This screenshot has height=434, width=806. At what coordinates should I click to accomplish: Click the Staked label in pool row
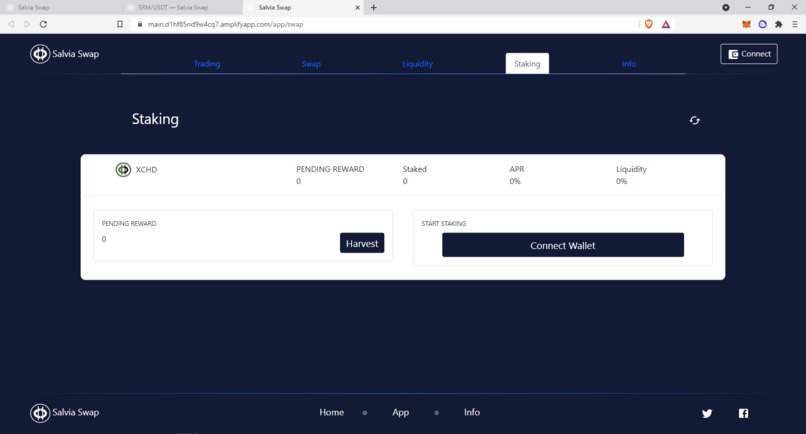[415, 169]
